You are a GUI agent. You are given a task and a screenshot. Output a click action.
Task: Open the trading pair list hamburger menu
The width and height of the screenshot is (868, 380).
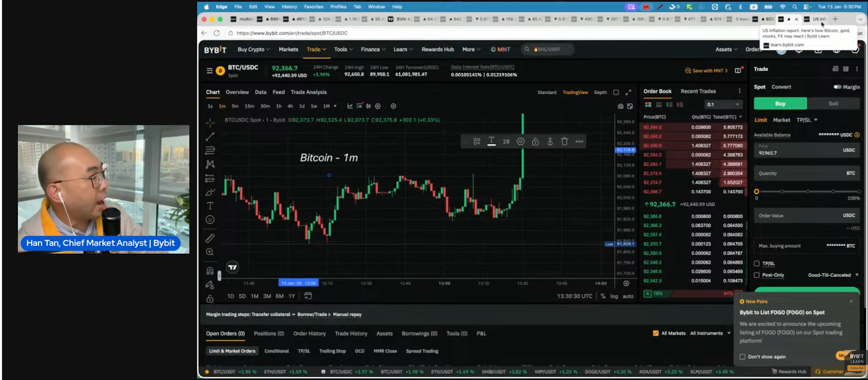point(209,70)
